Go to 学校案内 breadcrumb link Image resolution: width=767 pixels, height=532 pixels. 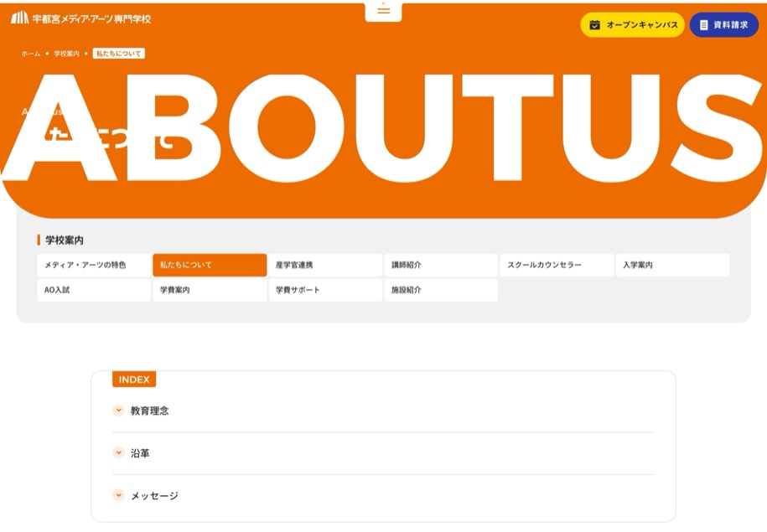coord(66,54)
